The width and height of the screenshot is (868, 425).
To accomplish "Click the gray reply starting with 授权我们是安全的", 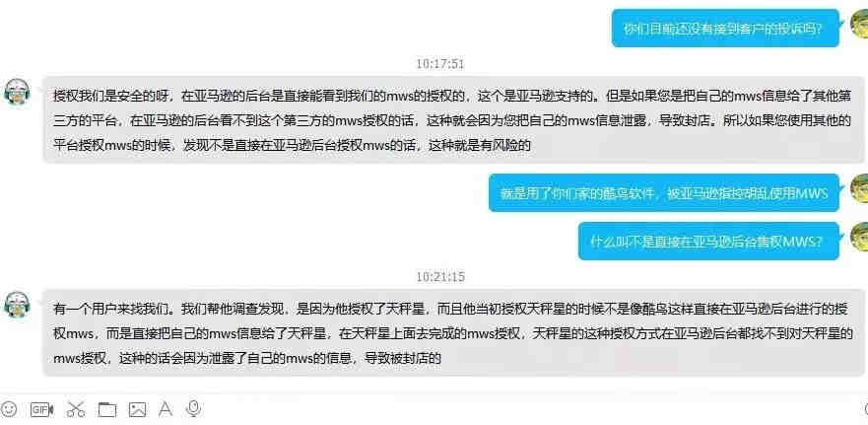I will pos(453,119).
